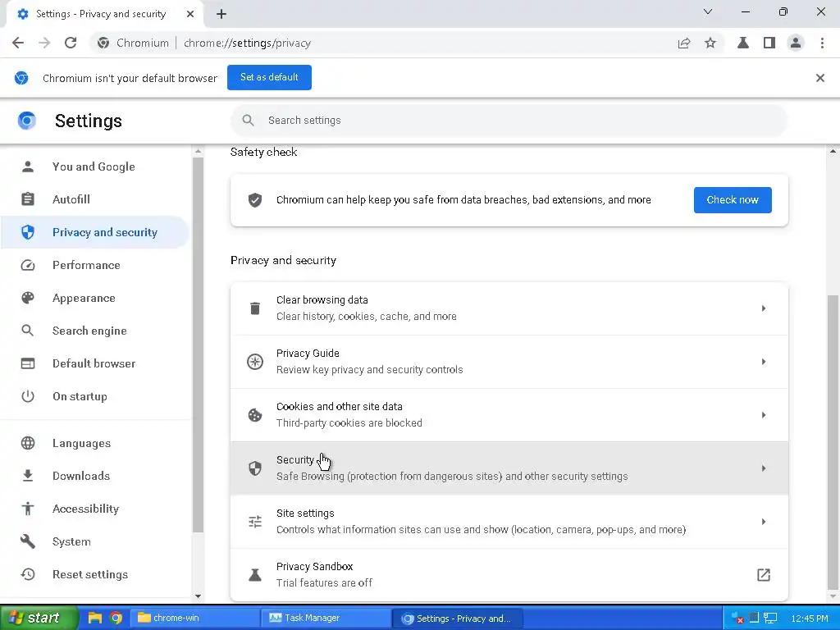Reload the settings page
The height and width of the screenshot is (630, 840).
point(71,43)
